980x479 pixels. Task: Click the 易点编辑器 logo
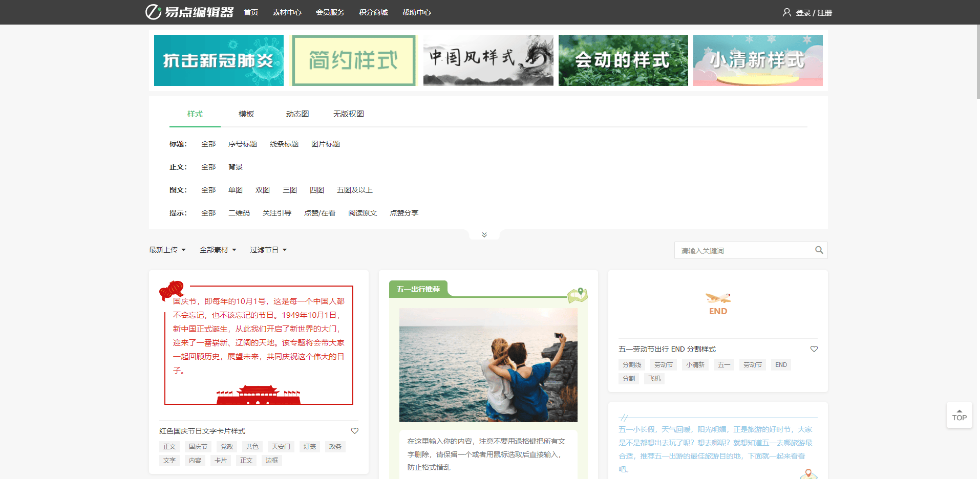(x=190, y=12)
